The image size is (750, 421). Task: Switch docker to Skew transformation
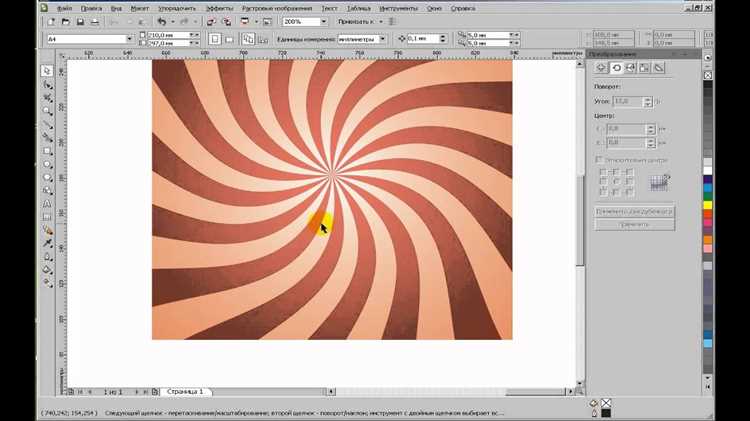(x=659, y=68)
